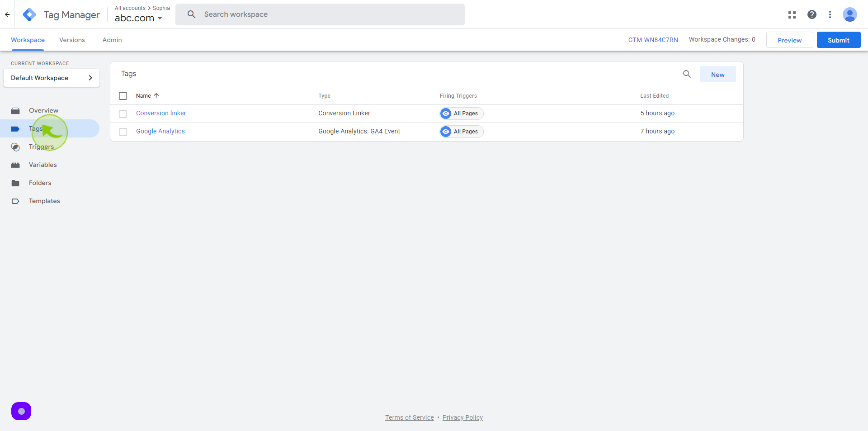This screenshot has height=431, width=868.
Task: Check the Conversion linker row checkbox
Action: click(123, 114)
